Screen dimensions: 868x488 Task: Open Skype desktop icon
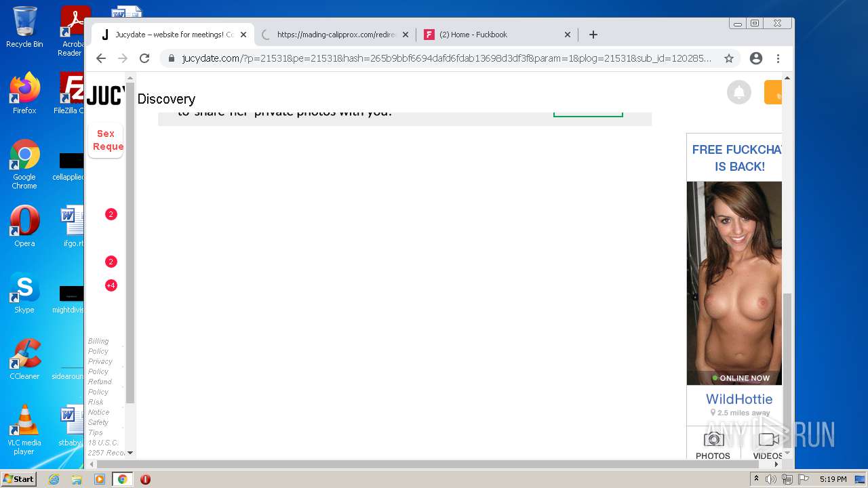[24, 293]
